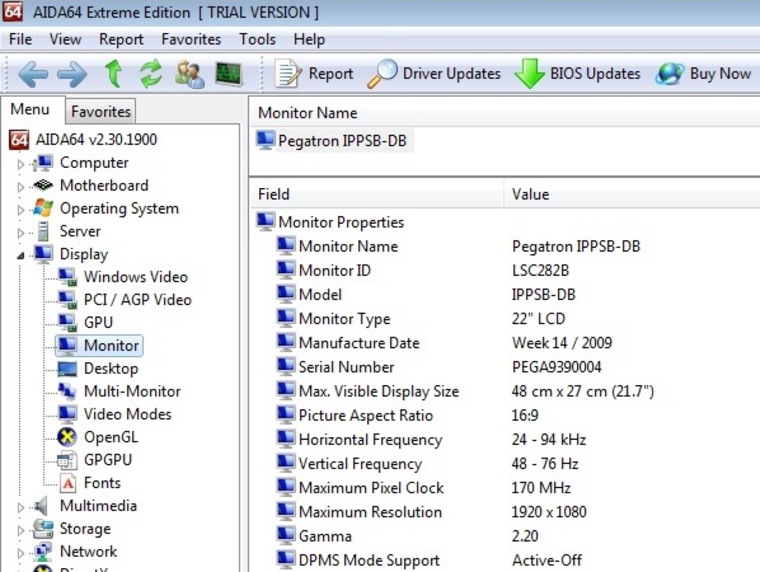760x572 pixels.
Task: Click the blue Forward arrow icon
Action: (71, 74)
